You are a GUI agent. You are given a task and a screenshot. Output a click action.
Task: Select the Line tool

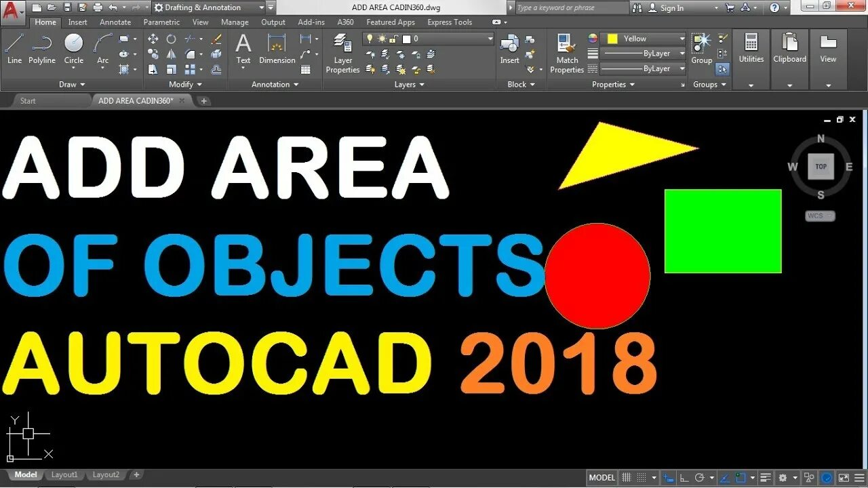[x=14, y=49]
